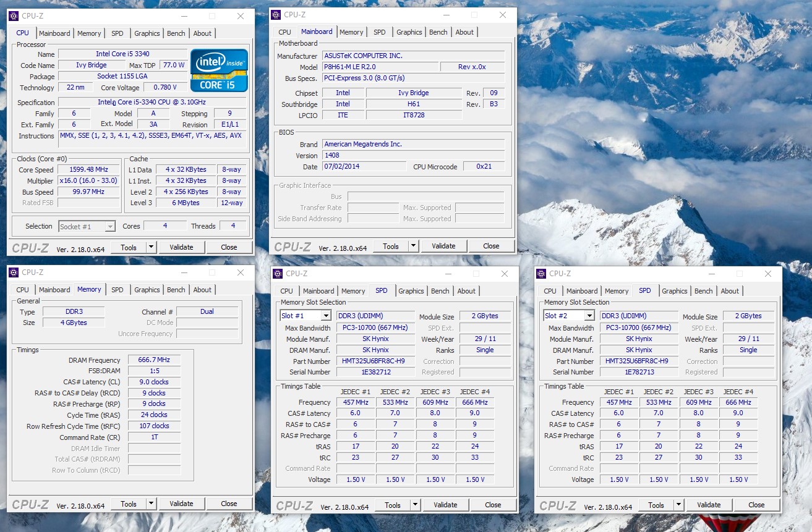This screenshot has width=812, height=532.
Task: Select Mainboard tab in the Intel processor window
Action: coord(54,33)
